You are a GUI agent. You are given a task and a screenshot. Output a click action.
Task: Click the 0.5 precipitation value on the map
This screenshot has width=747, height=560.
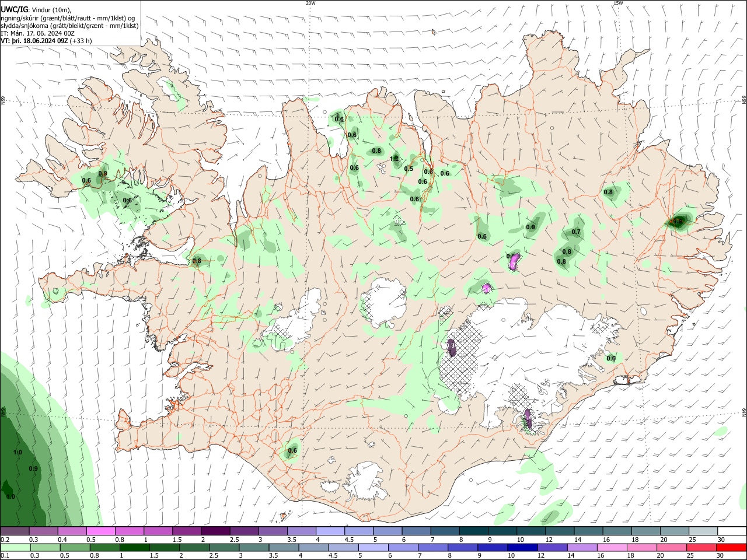409,169
